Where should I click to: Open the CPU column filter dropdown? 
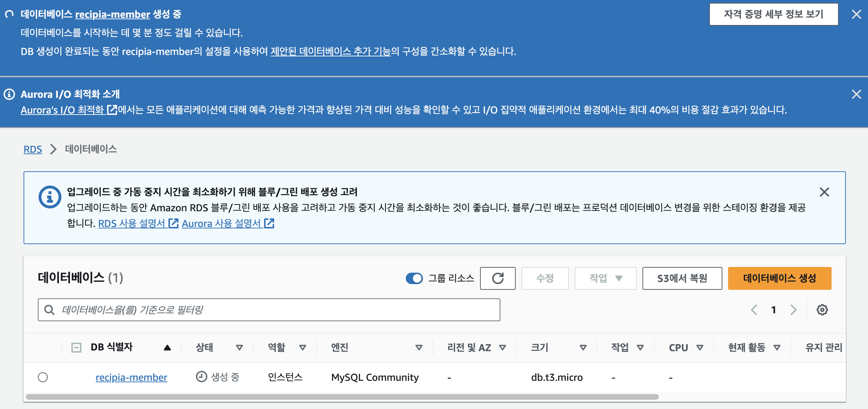(700, 347)
